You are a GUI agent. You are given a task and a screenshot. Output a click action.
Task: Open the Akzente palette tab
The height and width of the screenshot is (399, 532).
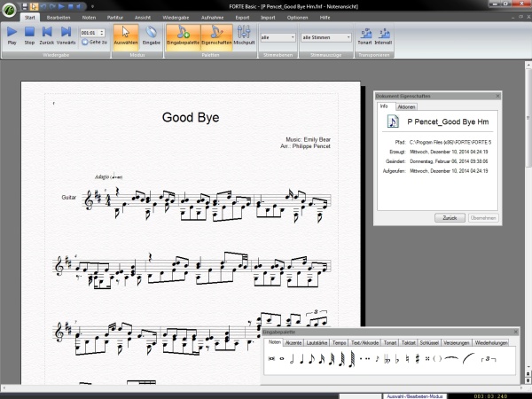(293, 342)
